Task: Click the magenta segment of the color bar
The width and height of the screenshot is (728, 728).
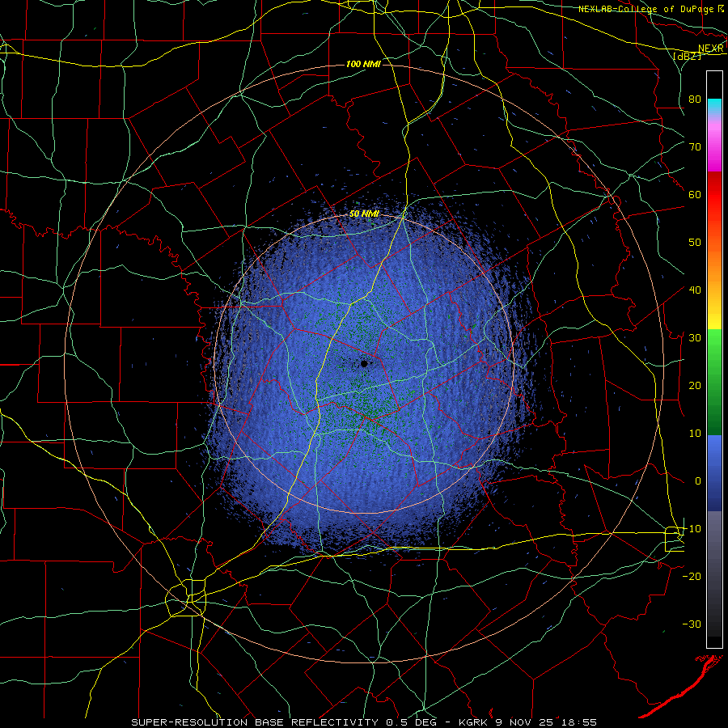Action: click(x=714, y=151)
